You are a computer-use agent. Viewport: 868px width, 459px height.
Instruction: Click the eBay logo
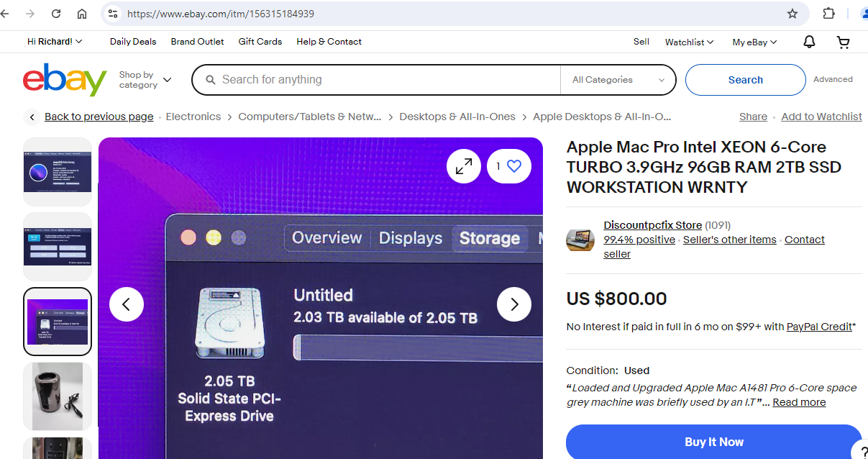click(x=65, y=79)
